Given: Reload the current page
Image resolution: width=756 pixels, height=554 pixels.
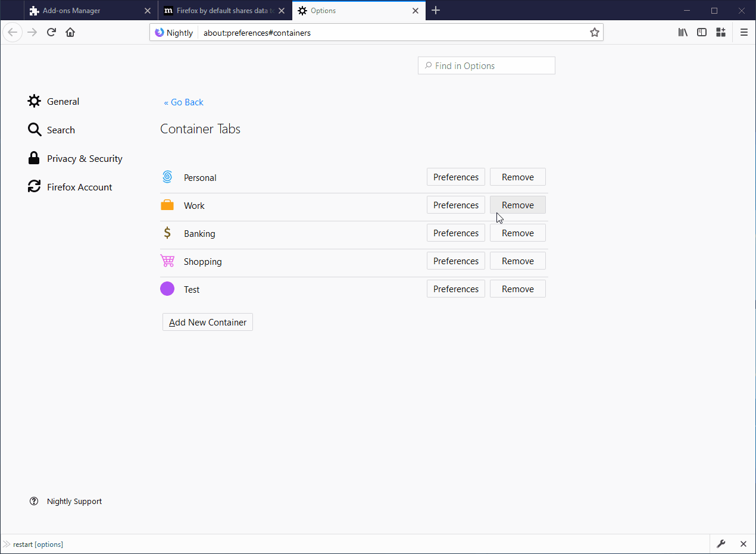Looking at the screenshot, I should pyautogui.click(x=51, y=32).
